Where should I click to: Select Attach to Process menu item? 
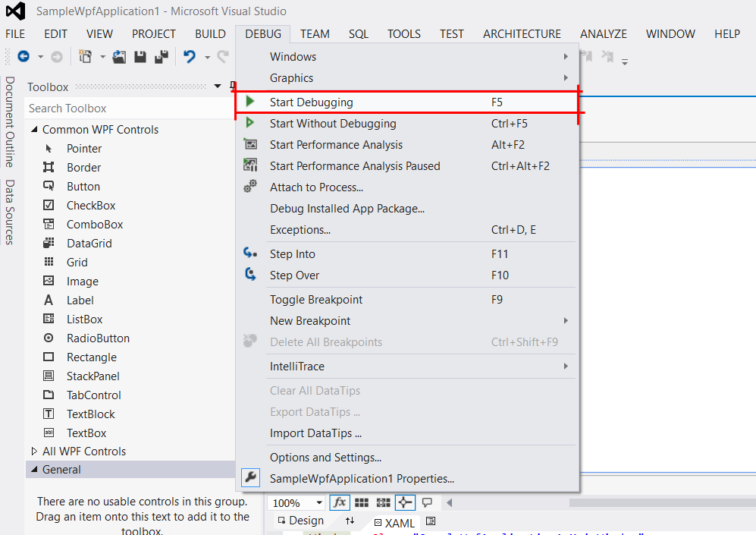407,187
